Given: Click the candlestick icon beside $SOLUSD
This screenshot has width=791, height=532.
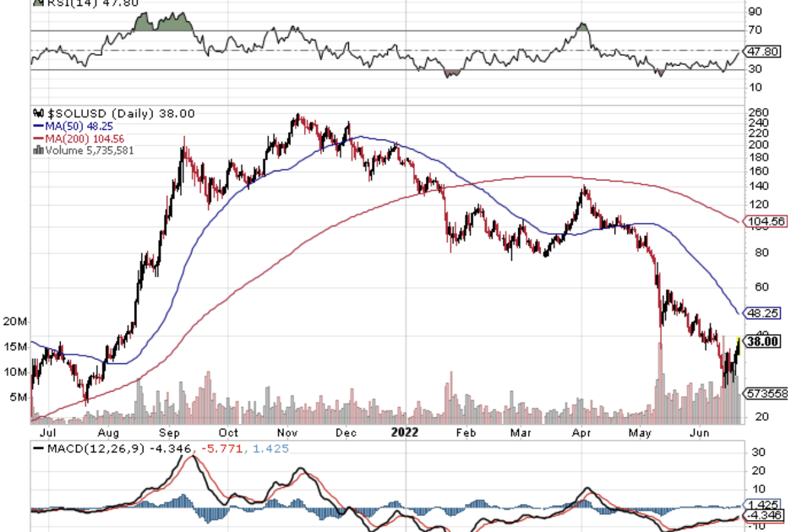Looking at the screenshot, I should click(36, 113).
